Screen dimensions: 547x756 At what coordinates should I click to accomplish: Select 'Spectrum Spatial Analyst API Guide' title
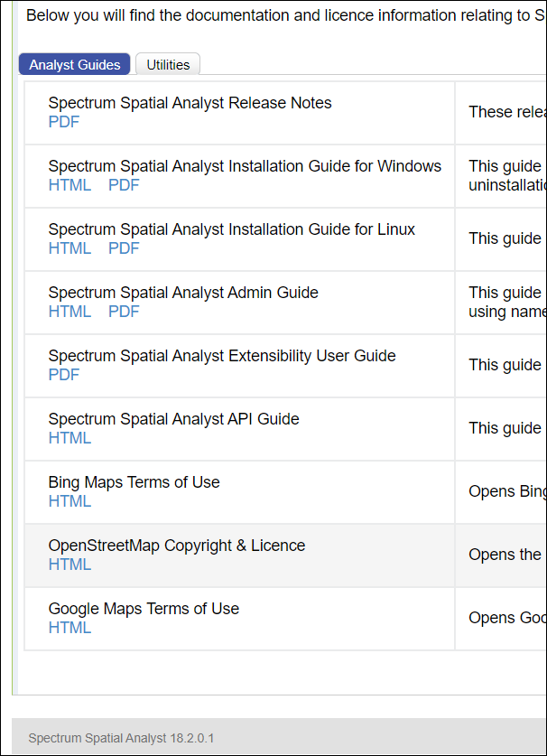[174, 419]
